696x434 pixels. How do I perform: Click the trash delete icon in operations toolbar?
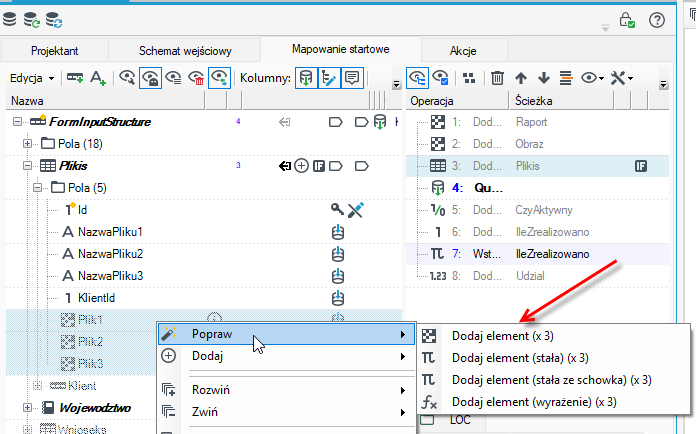(497, 78)
